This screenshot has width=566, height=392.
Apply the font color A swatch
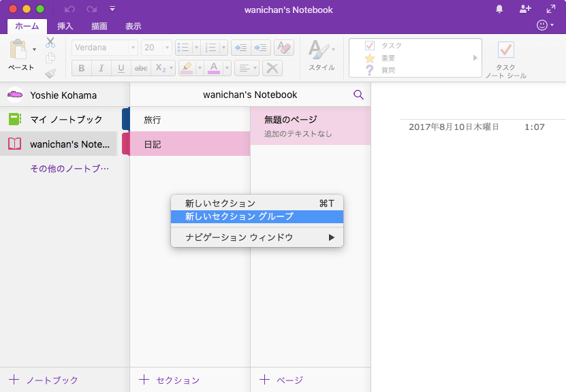214,68
